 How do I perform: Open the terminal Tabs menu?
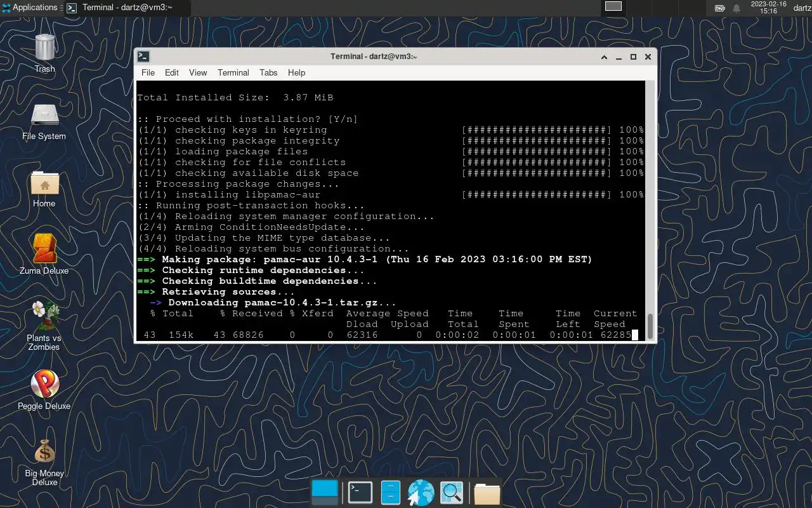tap(268, 72)
